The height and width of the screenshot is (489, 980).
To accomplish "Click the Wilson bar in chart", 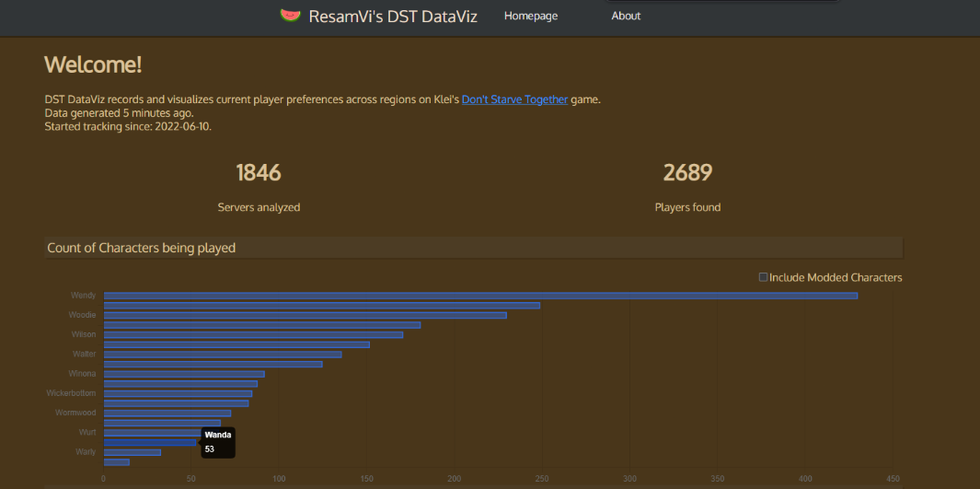I will pos(253,334).
